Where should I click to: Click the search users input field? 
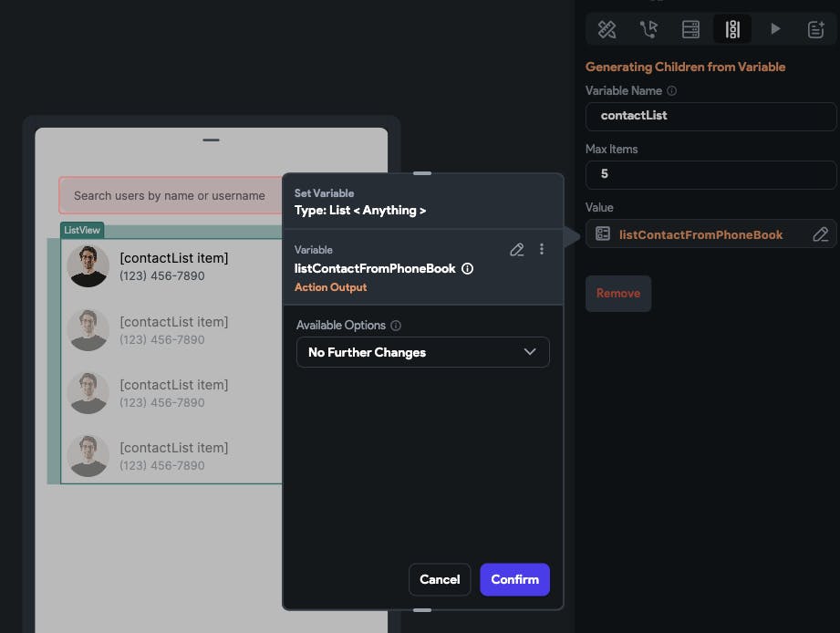[x=171, y=195]
